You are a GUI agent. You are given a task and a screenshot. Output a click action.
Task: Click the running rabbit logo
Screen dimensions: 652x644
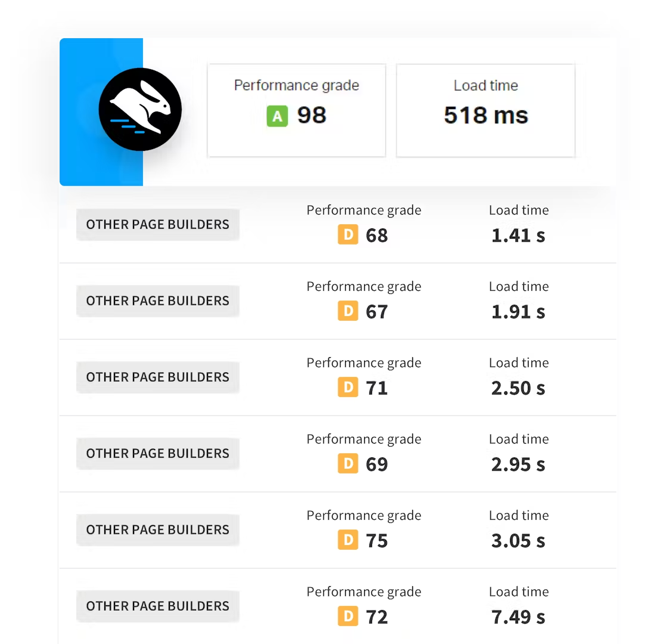pos(140,109)
